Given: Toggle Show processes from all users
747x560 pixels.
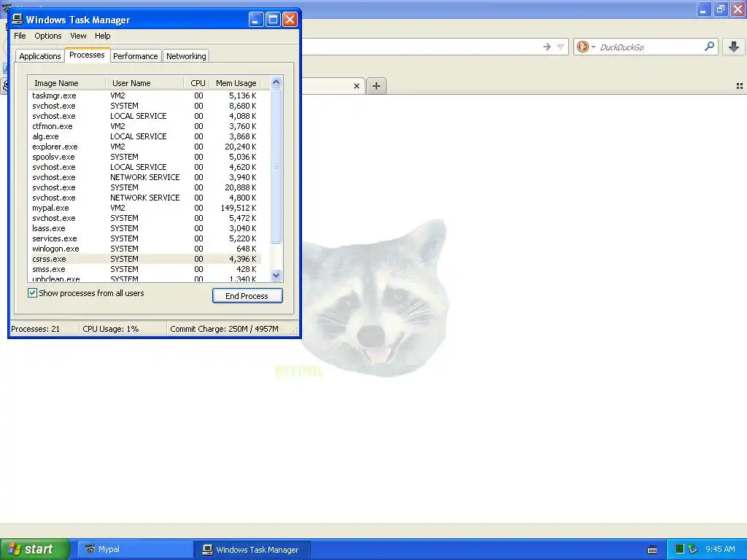Looking at the screenshot, I should 32,293.
